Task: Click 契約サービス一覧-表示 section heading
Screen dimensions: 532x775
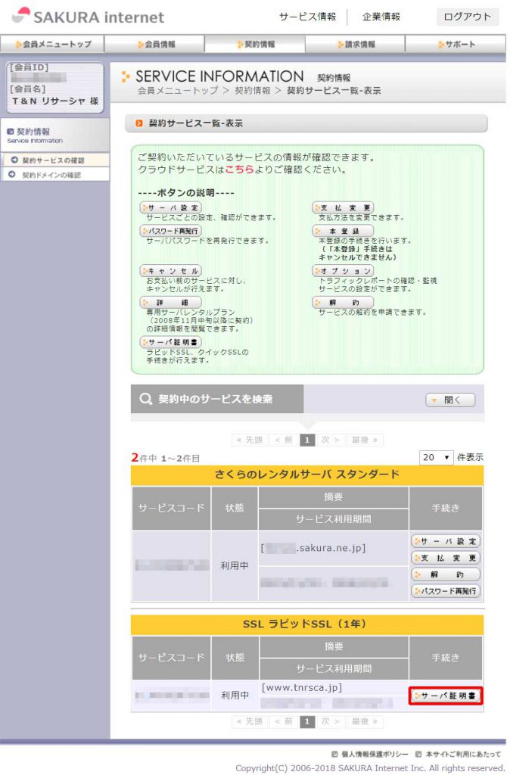Action: (196, 123)
